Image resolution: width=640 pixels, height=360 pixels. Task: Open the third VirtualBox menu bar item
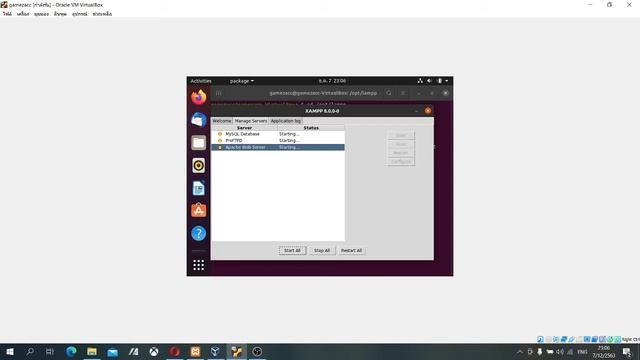(41, 14)
